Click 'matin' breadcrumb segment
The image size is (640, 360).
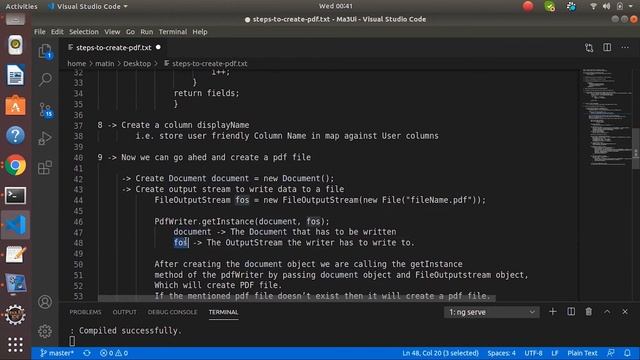click(x=104, y=64)
